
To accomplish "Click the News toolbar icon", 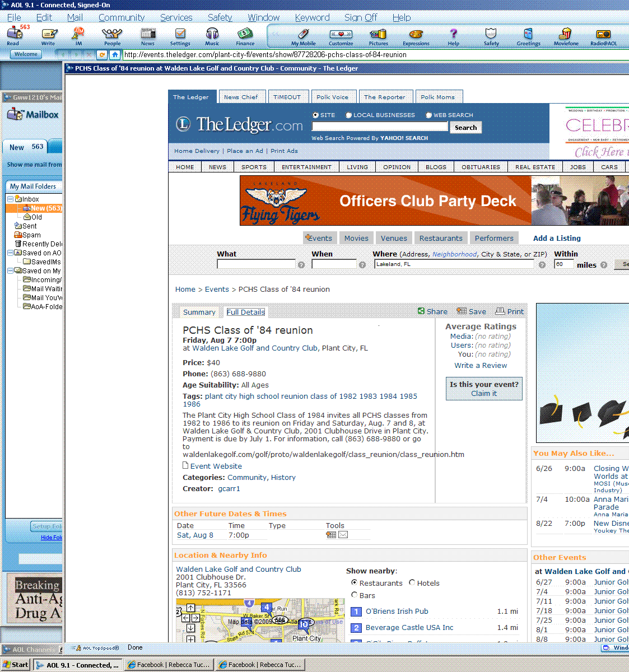I will [x=148, y=36].
